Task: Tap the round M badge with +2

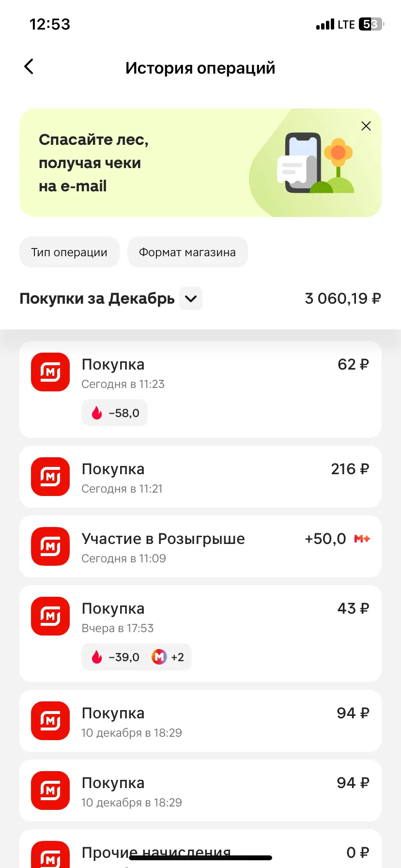Action: click(x=159, y=657)
